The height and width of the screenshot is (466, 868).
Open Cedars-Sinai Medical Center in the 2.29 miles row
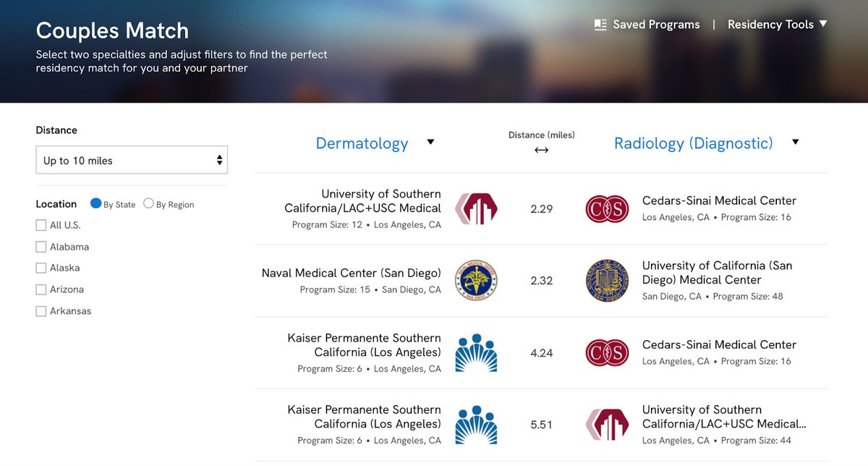pos(719,200)
